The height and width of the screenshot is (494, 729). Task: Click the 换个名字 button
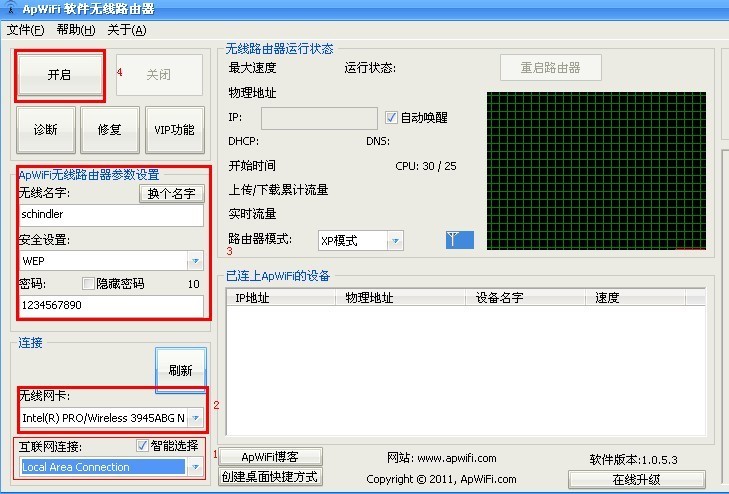tap(172, 193)
